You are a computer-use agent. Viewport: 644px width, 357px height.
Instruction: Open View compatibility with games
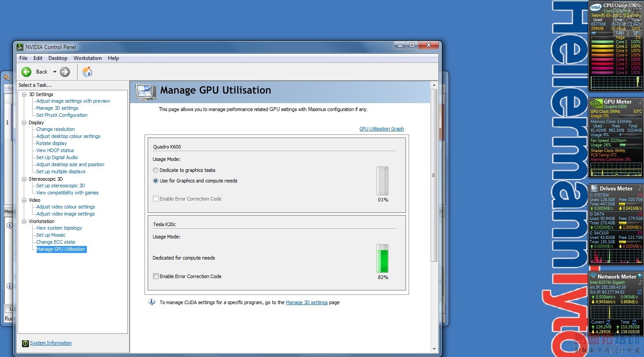67,193
